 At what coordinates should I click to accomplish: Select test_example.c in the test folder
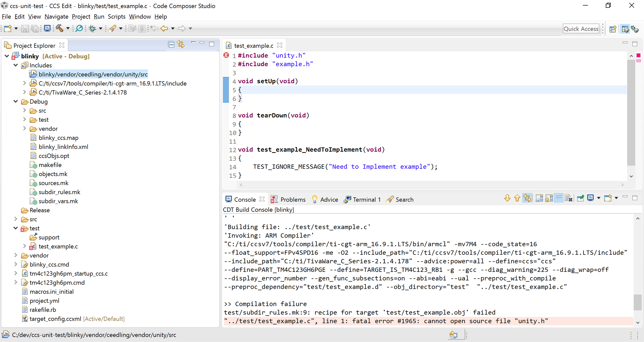point(58,246)
